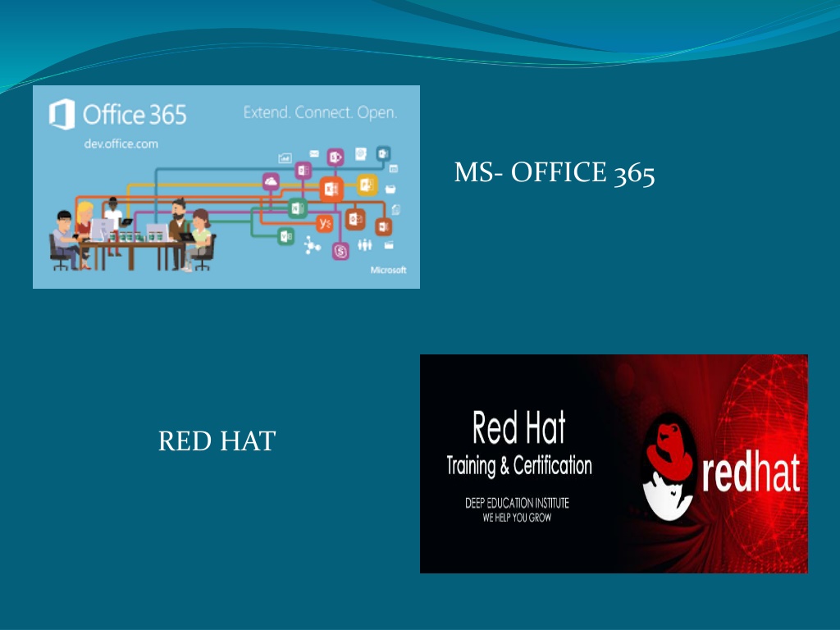Click the "WE HELP YOU GROW" text
Image resolution: width=840 pixels, height=630 pixels.
tap(517, 518)
